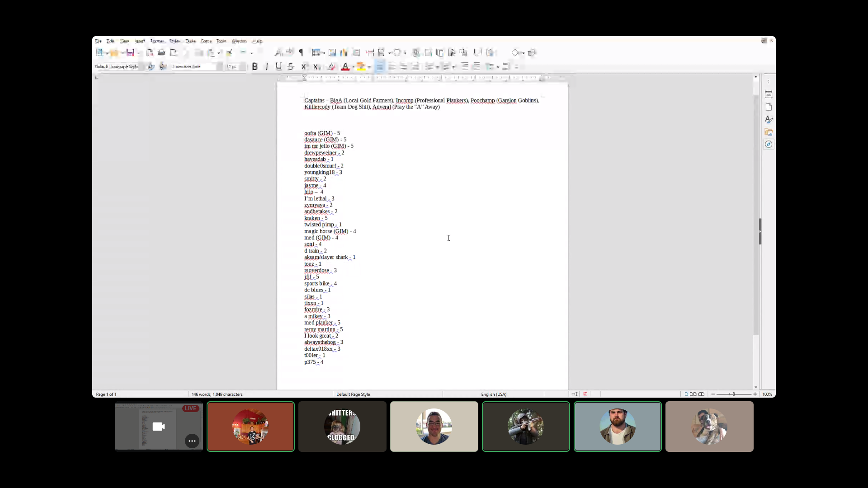
Task: Save the document with the floppy icon
Action: coord(130,52)
